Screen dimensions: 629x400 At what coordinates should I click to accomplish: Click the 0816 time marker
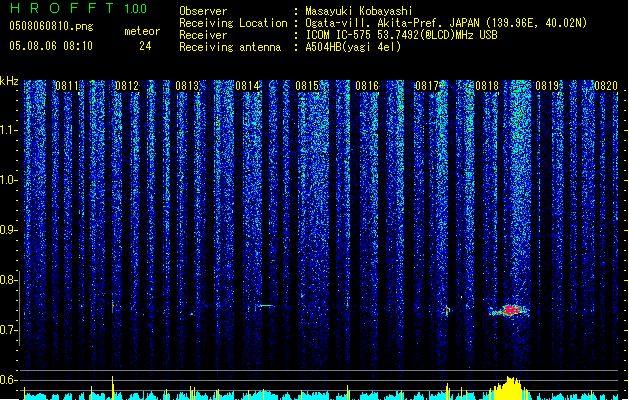click(367, 86)
